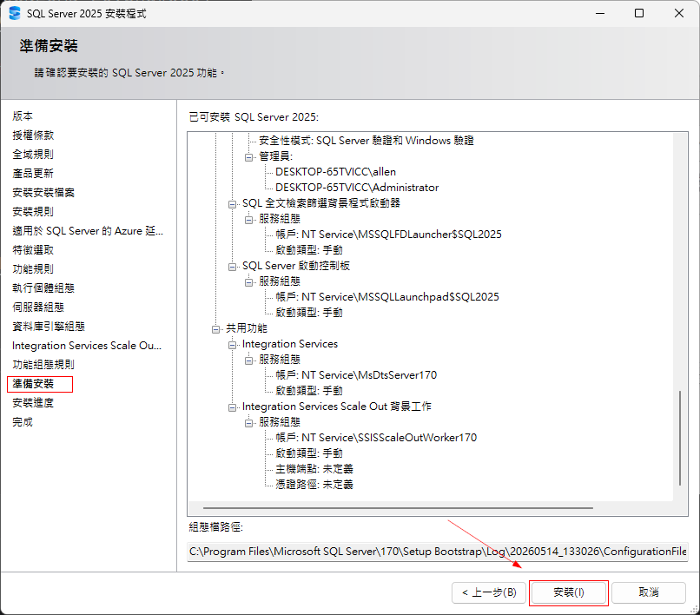
Task: Go back with 上一步(B) button
Action: [x=489, y=592]
